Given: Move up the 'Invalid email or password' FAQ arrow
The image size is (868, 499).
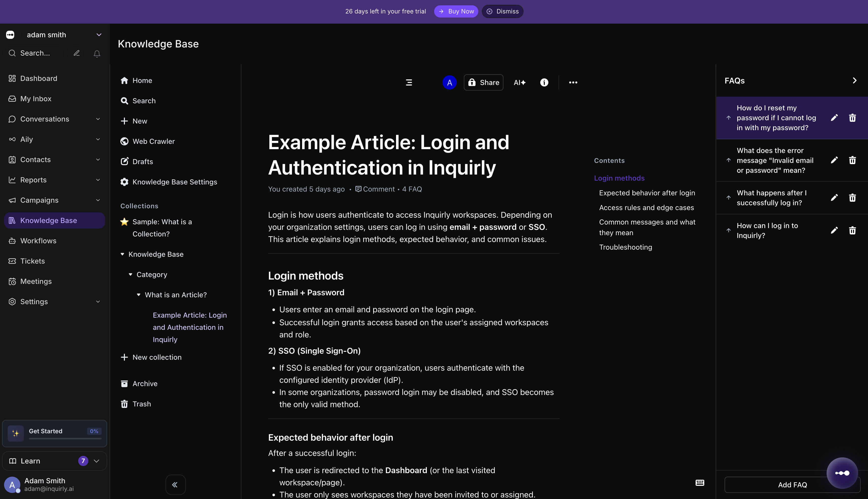Looking at the screenshot, I should point(728,160).
